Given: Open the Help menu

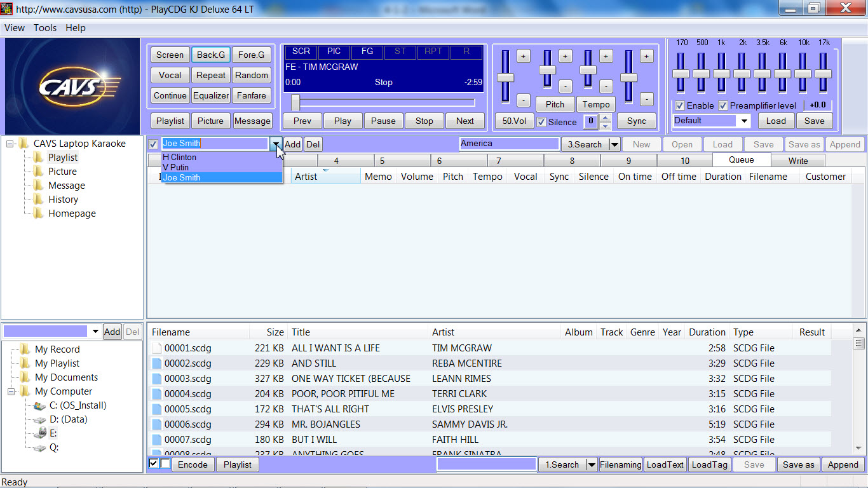Looking at the screenshot, I should [x=76, y=28].
